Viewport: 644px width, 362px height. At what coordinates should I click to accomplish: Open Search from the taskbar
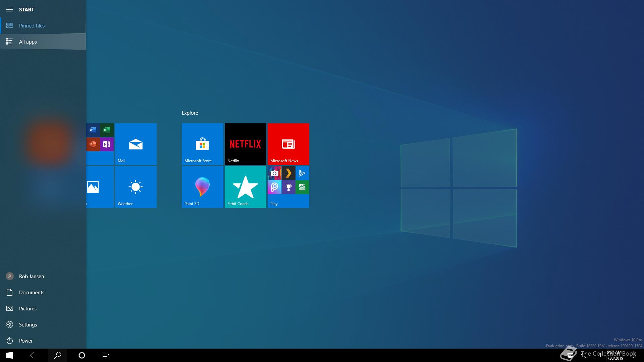58,355
